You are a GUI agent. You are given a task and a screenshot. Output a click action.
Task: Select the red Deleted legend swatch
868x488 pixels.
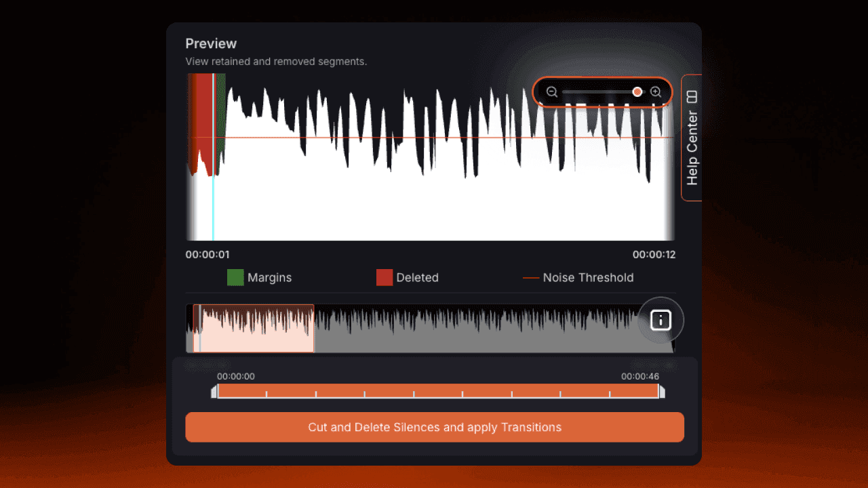tap(384, 277)
